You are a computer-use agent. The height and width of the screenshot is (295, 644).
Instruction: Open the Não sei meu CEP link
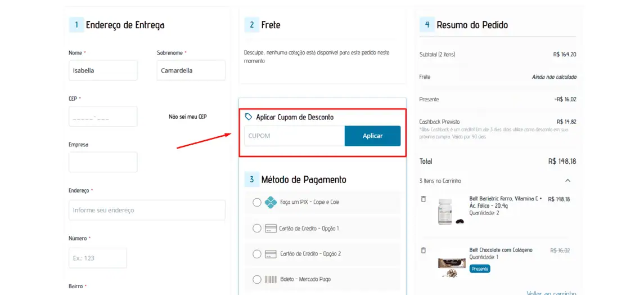188,117
